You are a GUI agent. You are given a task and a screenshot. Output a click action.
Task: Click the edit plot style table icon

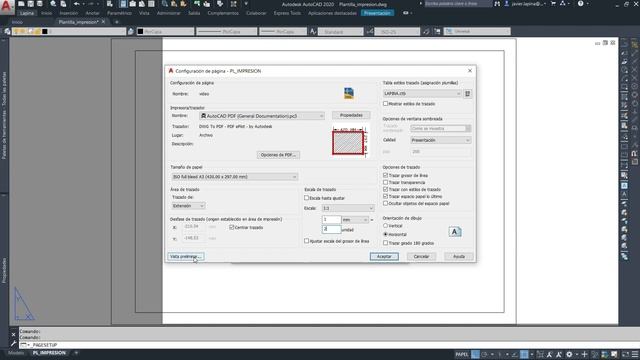tap(468, 93)
